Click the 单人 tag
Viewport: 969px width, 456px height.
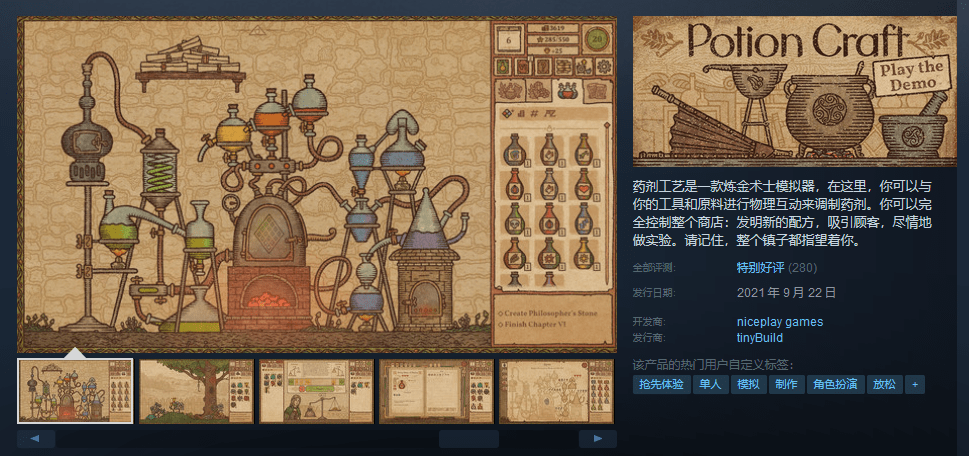(710, 384)
